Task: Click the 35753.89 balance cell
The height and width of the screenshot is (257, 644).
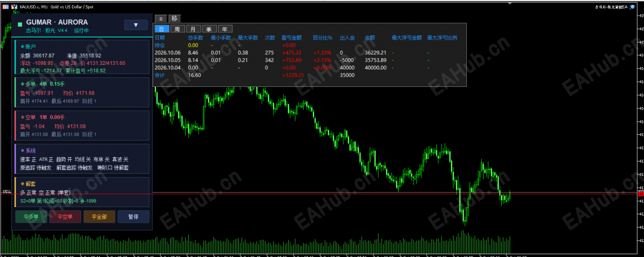Action: pyautogui.click(x=376, y=60)
